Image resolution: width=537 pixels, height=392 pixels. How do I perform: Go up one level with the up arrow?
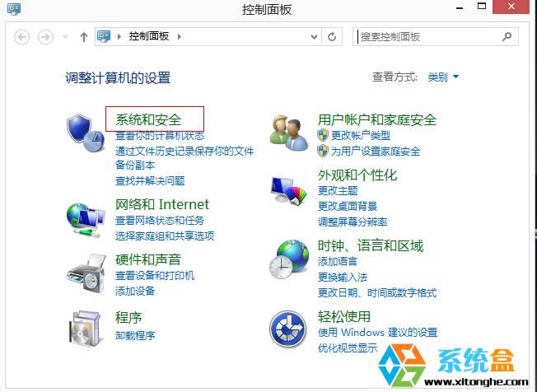pos(84,36)
